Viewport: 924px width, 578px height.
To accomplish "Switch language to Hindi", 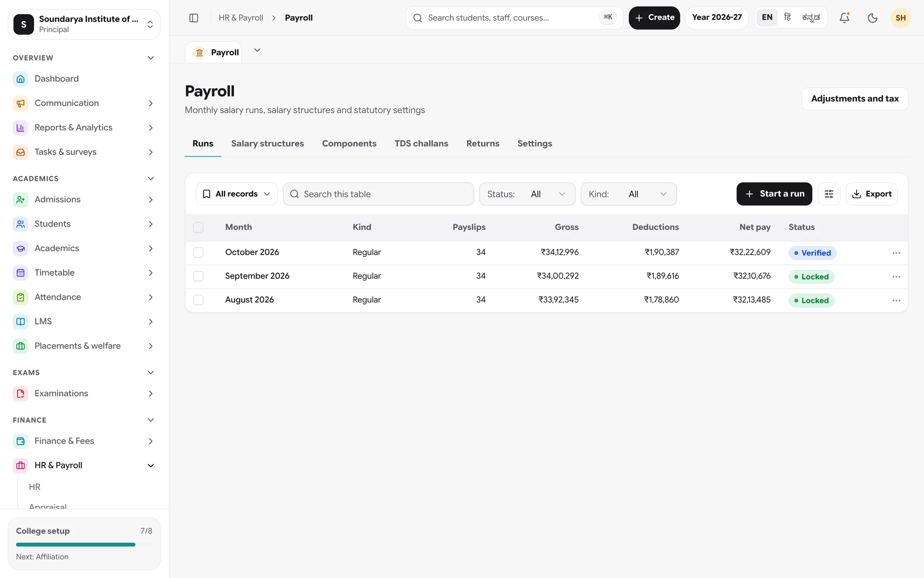I will (x=787, y=17).
